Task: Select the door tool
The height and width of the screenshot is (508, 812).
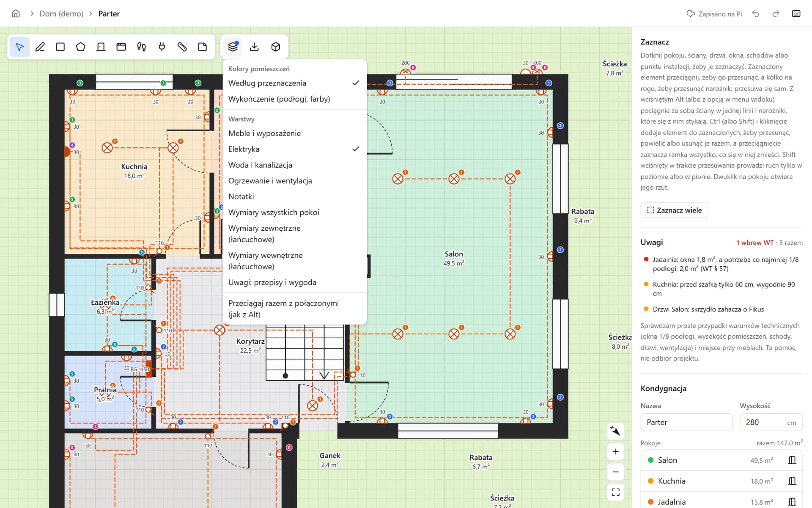Action: point(101,47)
